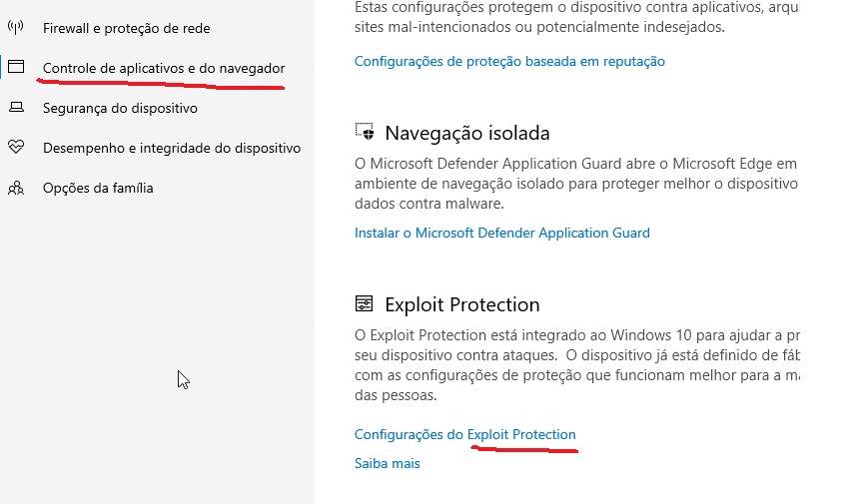Click Instalar o Microsoft Defender Application Guard
849x504 pixels.
pos(501,233)
